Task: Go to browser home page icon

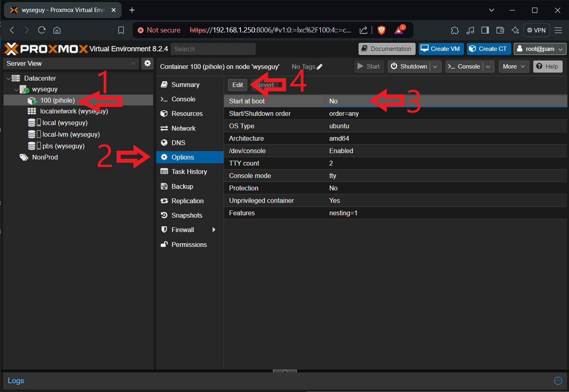Action: pos(57,30)
